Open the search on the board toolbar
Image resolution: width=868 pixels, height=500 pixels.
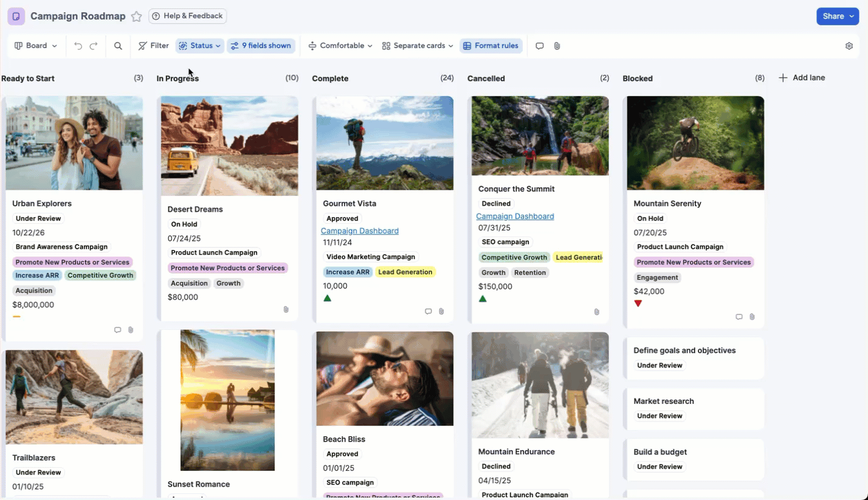[x=118, y=46]
